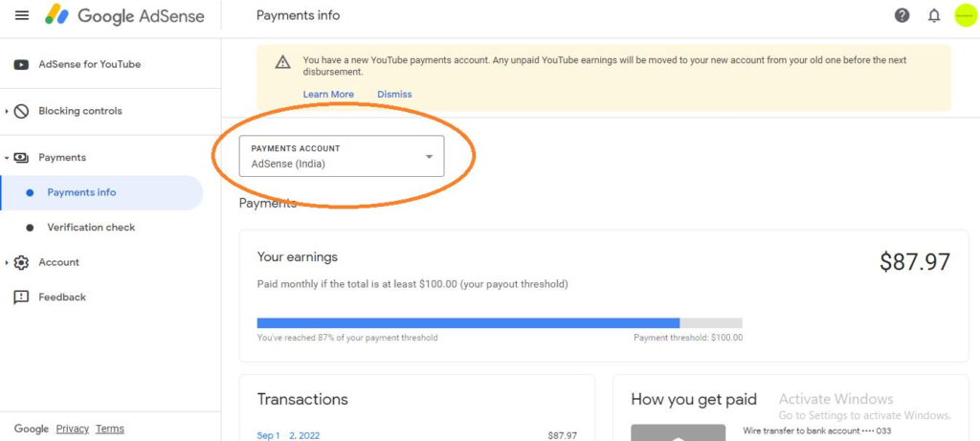980x441 pixels.
Task: Open Feedback menu item
Action: (x=62, y=298)
